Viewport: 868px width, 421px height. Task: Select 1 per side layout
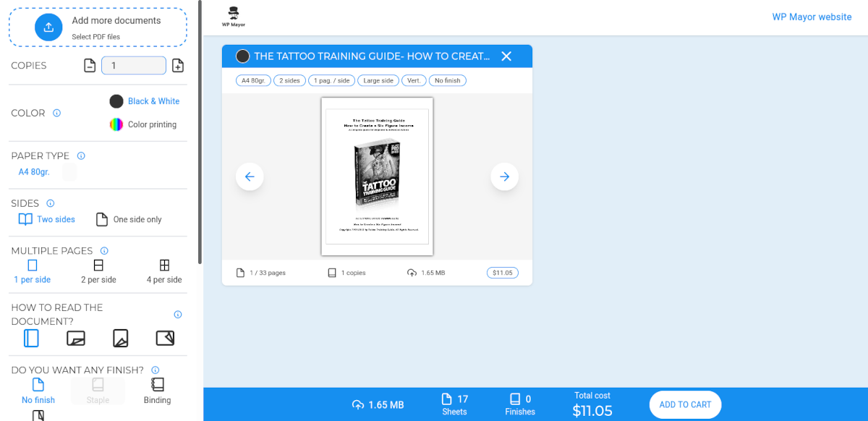[32, 272]
